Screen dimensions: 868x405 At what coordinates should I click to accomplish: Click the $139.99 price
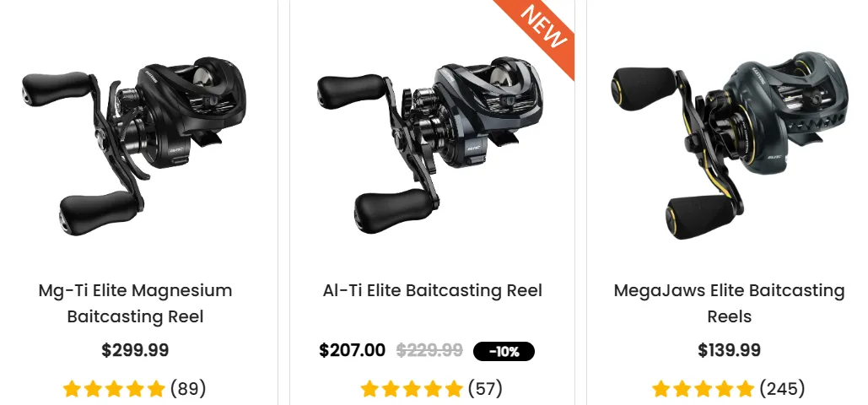pyautogui.click(x=729, y=351)
